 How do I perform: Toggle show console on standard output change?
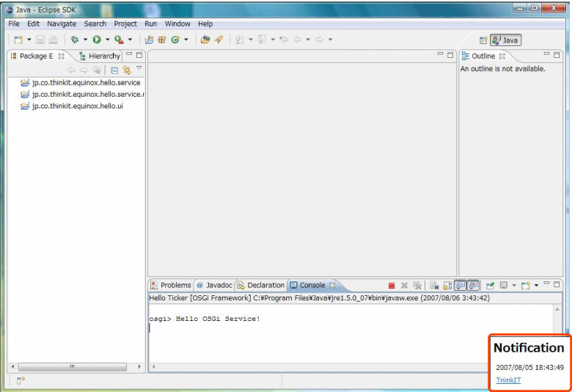(x=461, y=285)
